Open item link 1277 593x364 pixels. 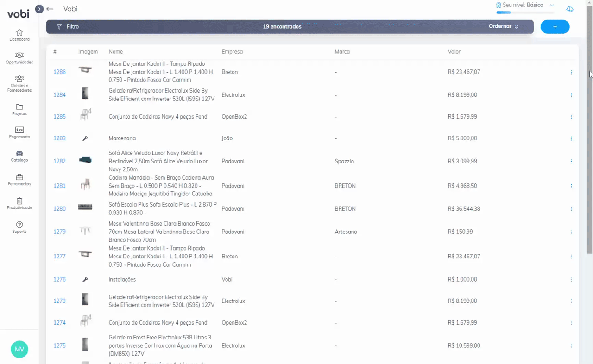[59, 257]
